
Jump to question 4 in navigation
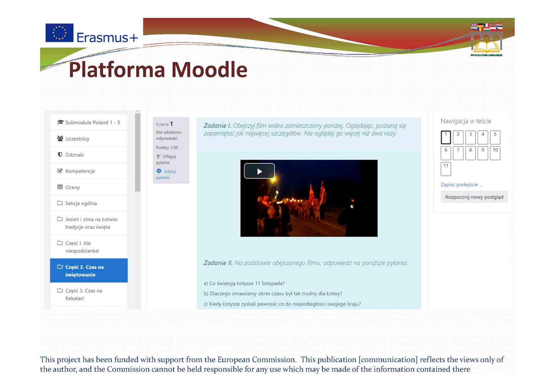[483, 137]
